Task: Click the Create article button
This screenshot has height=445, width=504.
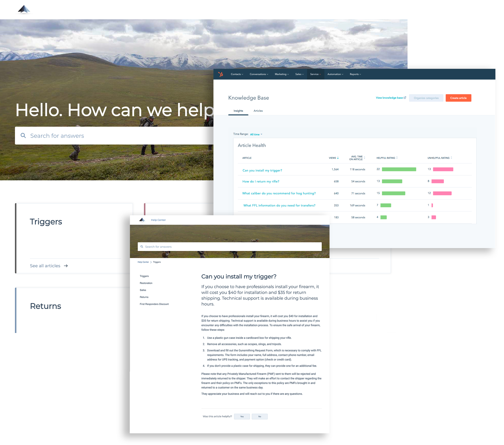Action: [458, 98]
